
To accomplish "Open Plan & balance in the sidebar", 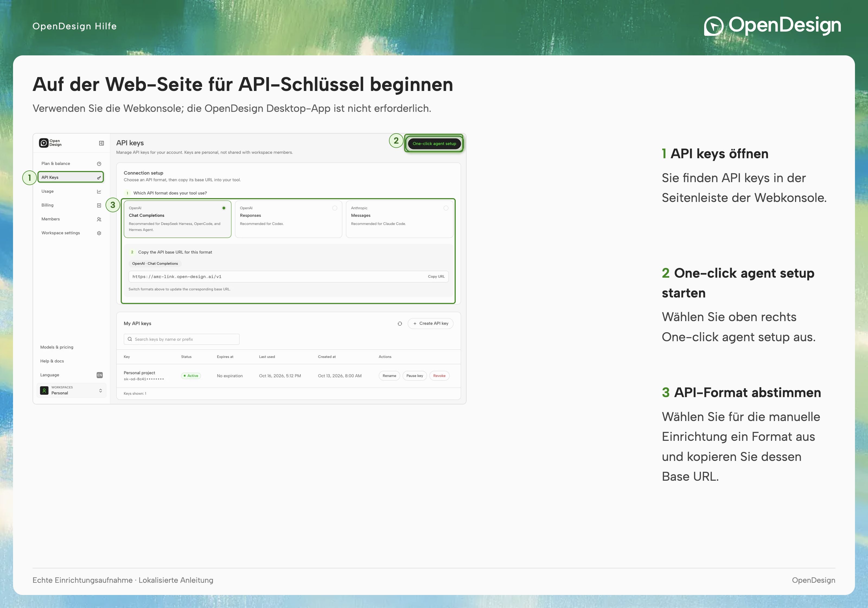I will 71,163.
